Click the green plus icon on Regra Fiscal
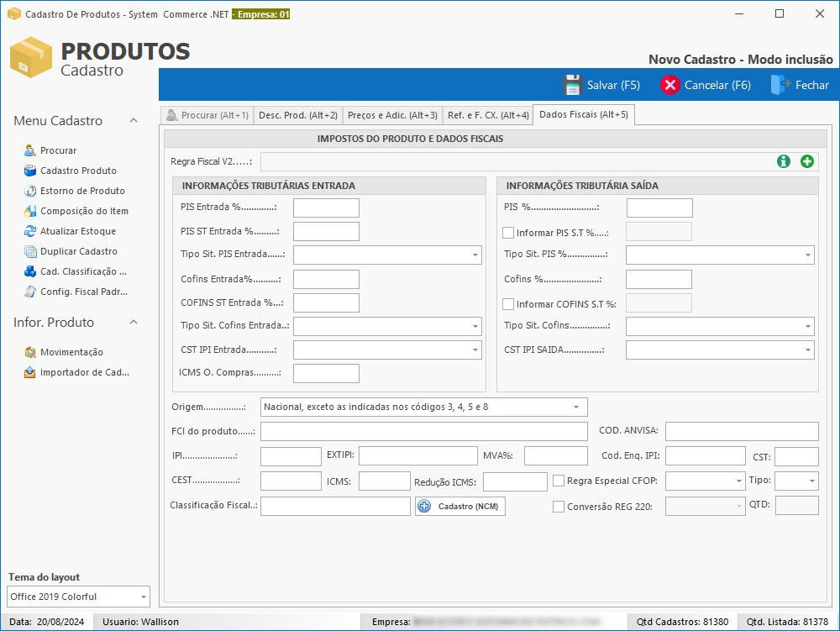Viewport: 840px width, 631px height. pyautogui.click(x=806, y=161)
